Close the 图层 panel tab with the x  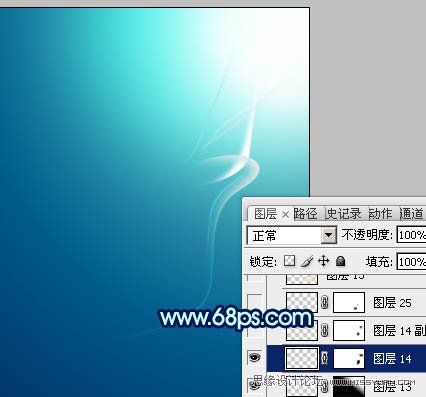pyautogui.click(x=285, y=214)
